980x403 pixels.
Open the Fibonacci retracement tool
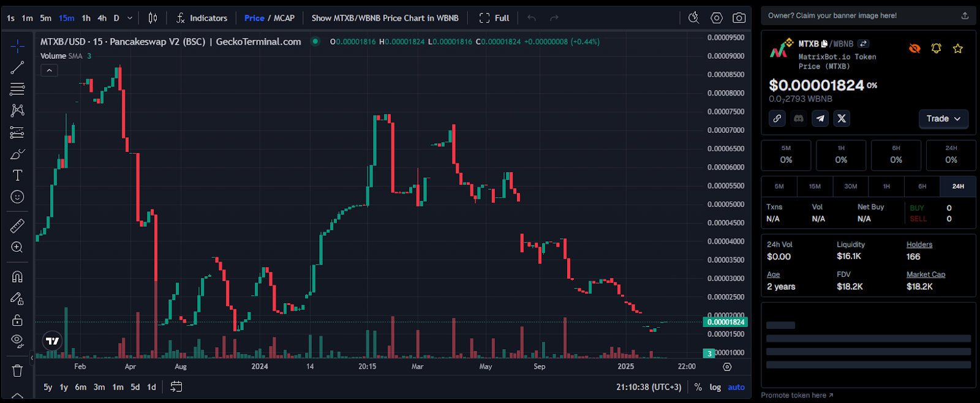17,89
